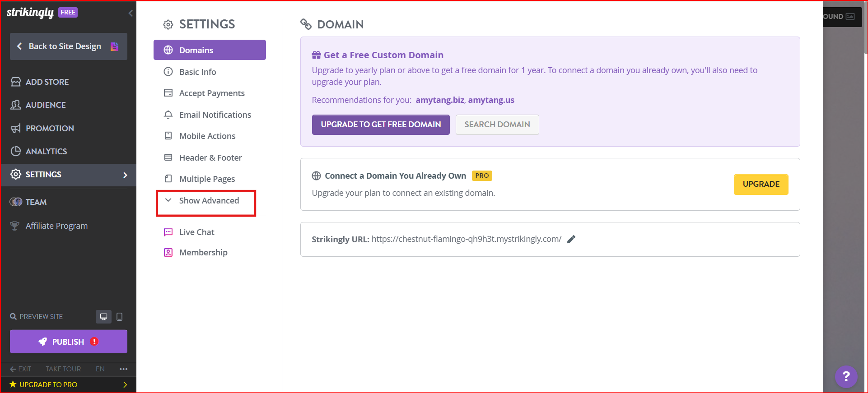Click the Strikingly logo
This screenshot has width=868, height=393.
30,13
